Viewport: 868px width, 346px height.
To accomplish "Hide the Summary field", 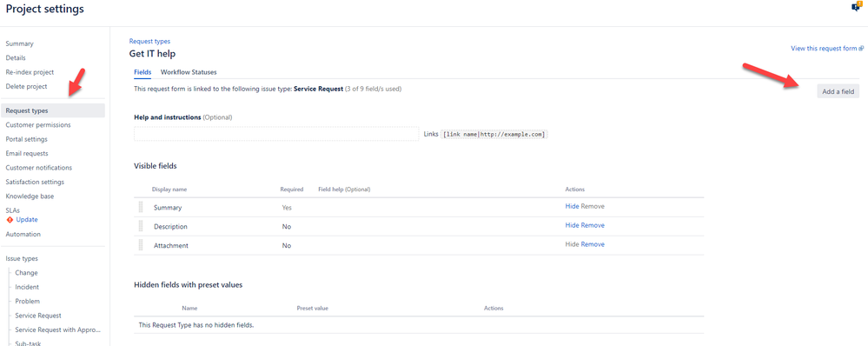I will point(572,206).
